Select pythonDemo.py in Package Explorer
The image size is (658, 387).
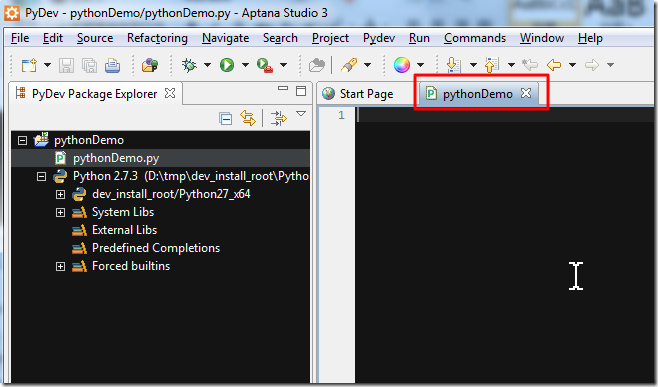(116, 158)
